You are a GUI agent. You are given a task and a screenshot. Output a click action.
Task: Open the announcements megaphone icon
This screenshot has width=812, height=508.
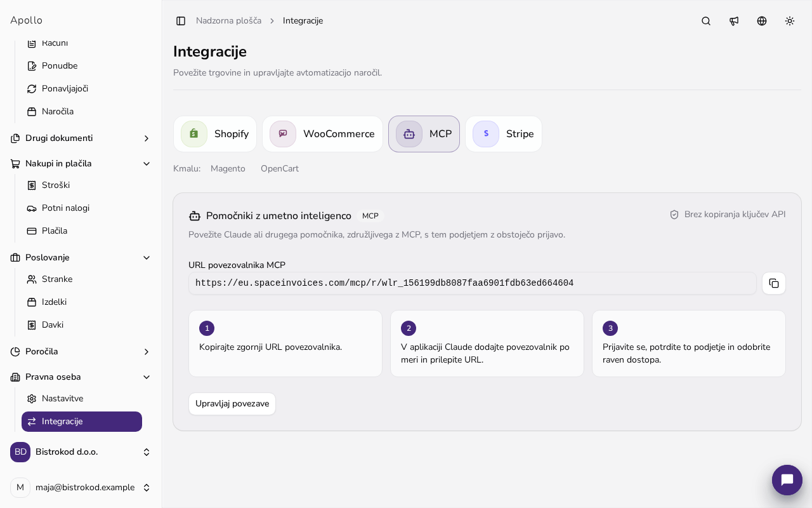[x=734, y=21]
